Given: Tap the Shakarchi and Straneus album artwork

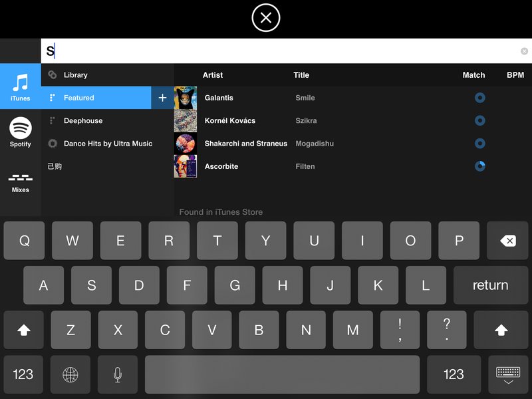Looking at the screenshot, I should (x=186, y=144).
